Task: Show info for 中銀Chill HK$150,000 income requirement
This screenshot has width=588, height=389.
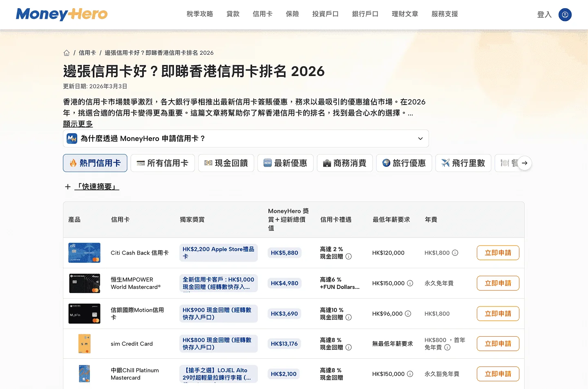Action: click(410, 374)
